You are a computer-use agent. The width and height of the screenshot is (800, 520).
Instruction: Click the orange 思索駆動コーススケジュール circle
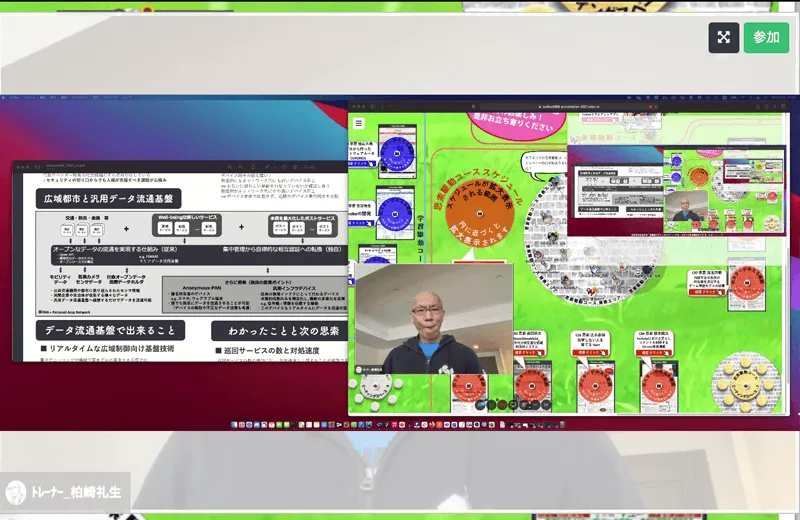tap(479, 214)
